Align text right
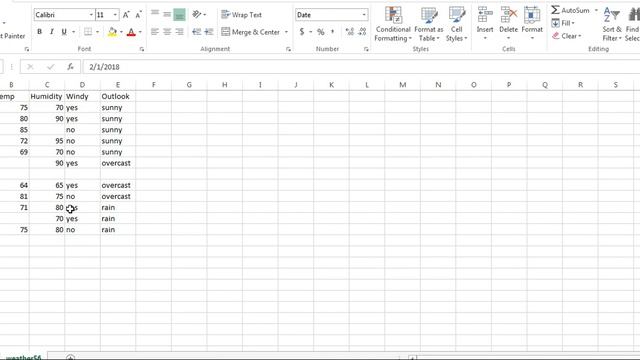Viewport: 640px width, 360px height. (179, 32)
